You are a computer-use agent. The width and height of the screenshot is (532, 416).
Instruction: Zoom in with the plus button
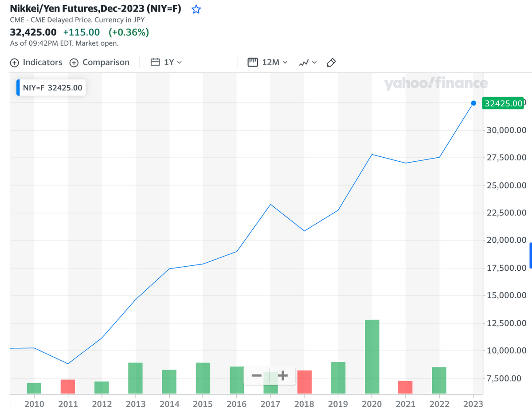[x=282, y=376]
